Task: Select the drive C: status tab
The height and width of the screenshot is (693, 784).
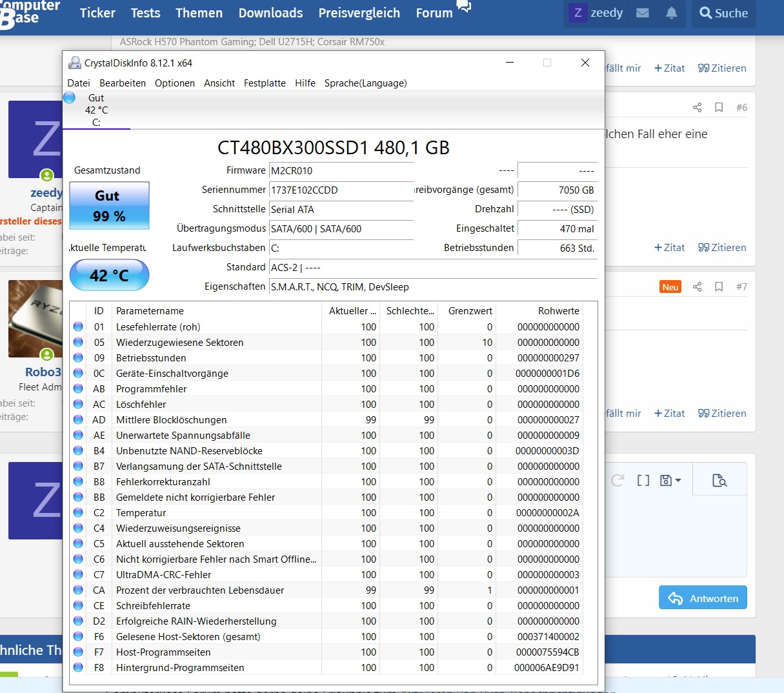Action: coord(96,110)
